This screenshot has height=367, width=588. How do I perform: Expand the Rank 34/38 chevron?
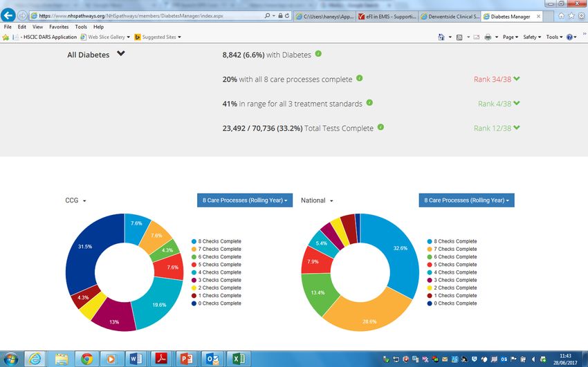(517, 79)
